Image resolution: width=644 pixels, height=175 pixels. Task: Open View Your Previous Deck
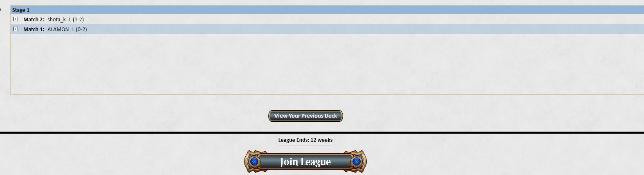click(x=305, y=116)
